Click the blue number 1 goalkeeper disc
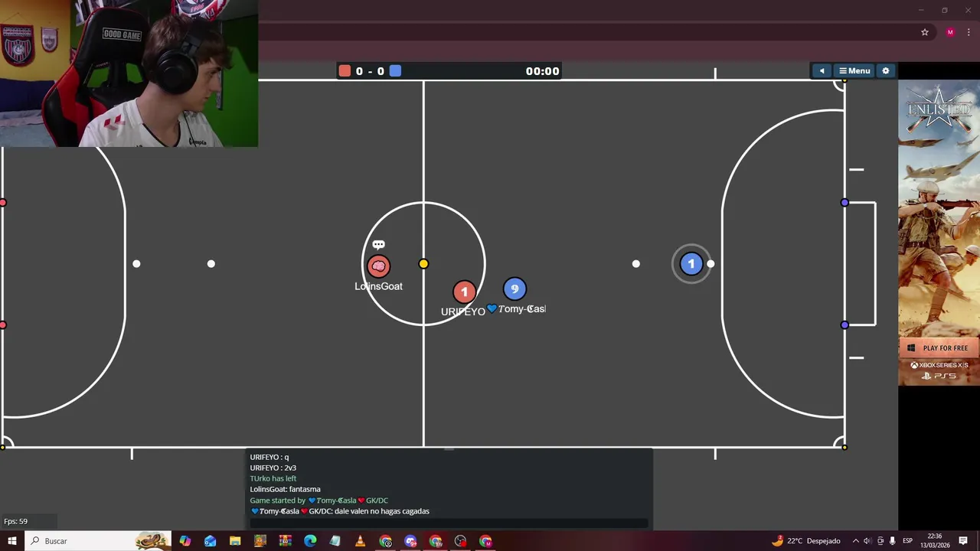This screenshot has width=980, height=551. 691,264
